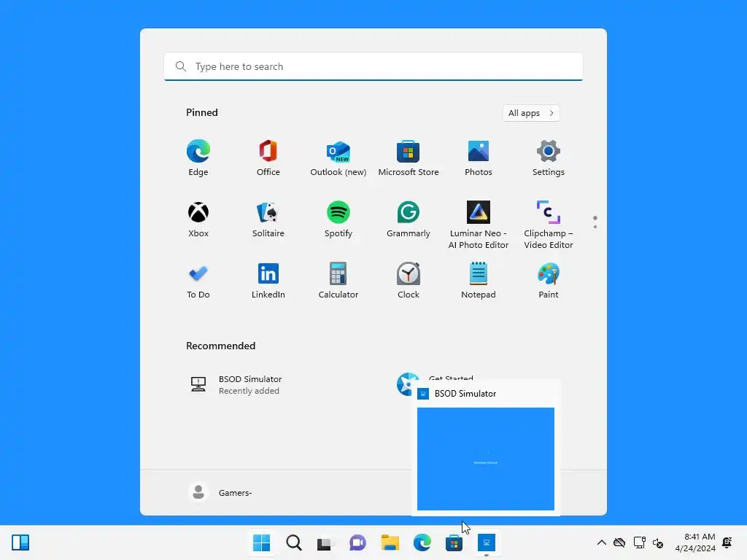This screenshot has height=560, width=747.
Task: Click the Start button on taskbar
Action: coord(262,542)
